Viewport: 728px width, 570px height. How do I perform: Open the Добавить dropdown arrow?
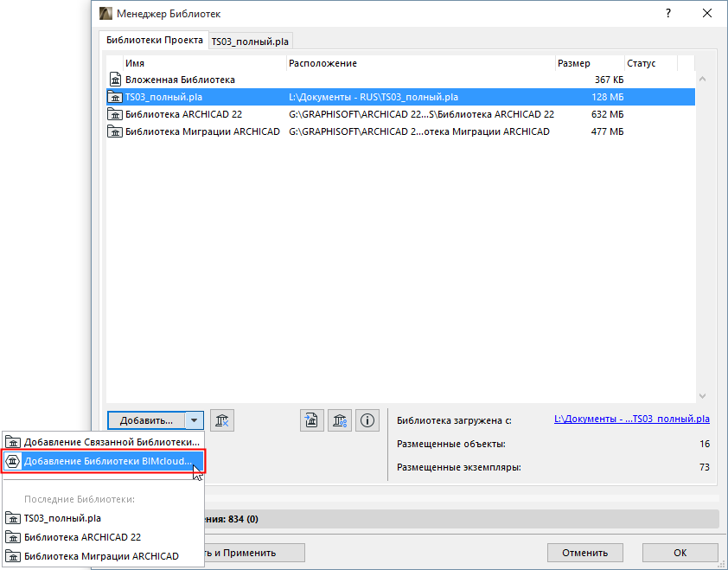[194, 420]
